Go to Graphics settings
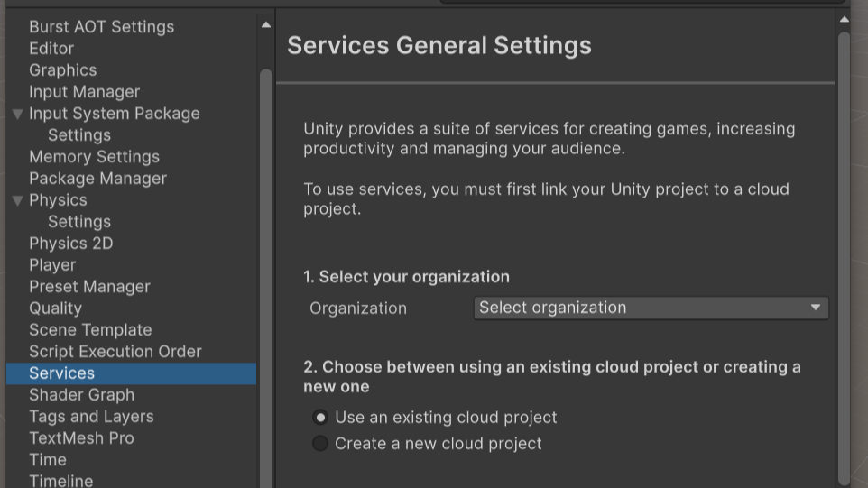Image resolution: width=868 pixels, height=488 pixels. point(62,70)
